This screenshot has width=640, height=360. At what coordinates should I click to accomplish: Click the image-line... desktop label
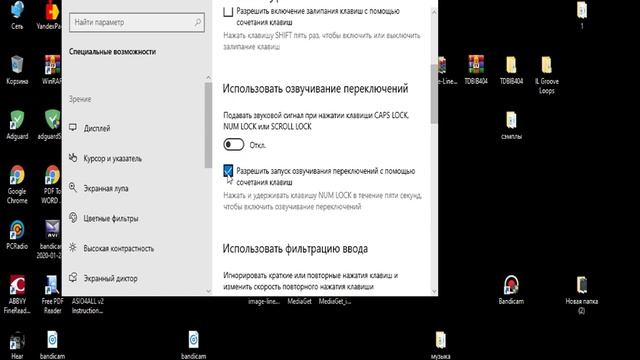coord(264,301)
